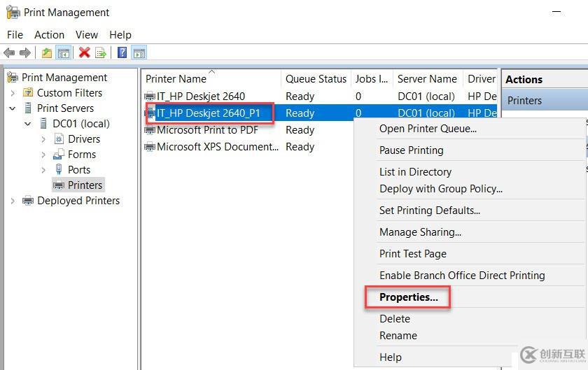Image resolution: width=588 pixels, height=370 pixels.
Task: Click the Print Management root node icon
Action: [x=13, y=77]
